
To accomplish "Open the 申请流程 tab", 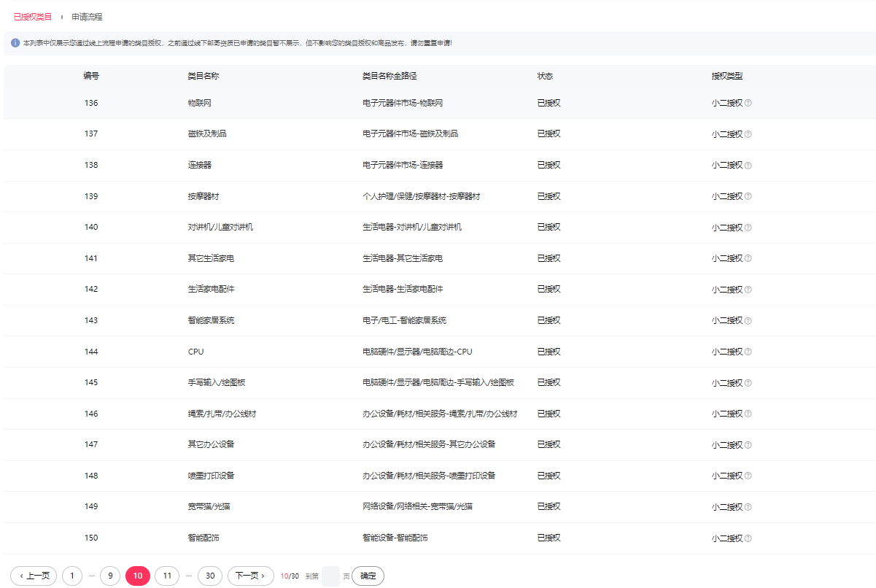I will pyautogui.click(x=87, y=16).
